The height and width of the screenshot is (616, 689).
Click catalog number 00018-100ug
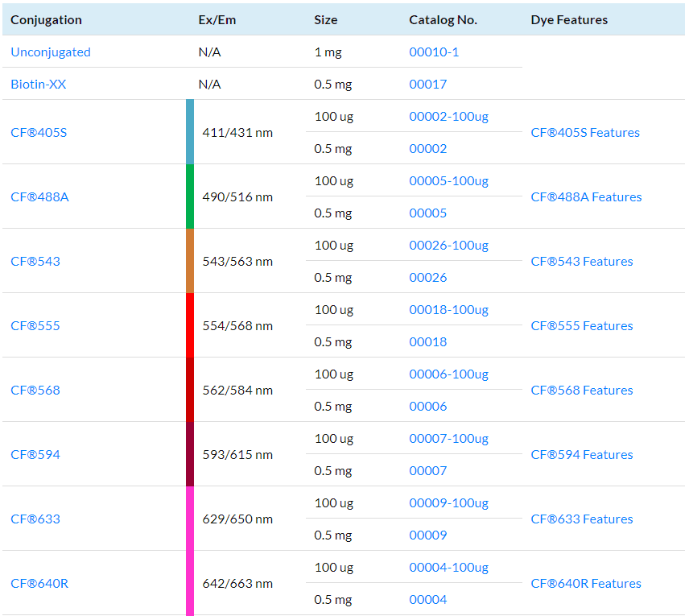(x=448, y=310)
